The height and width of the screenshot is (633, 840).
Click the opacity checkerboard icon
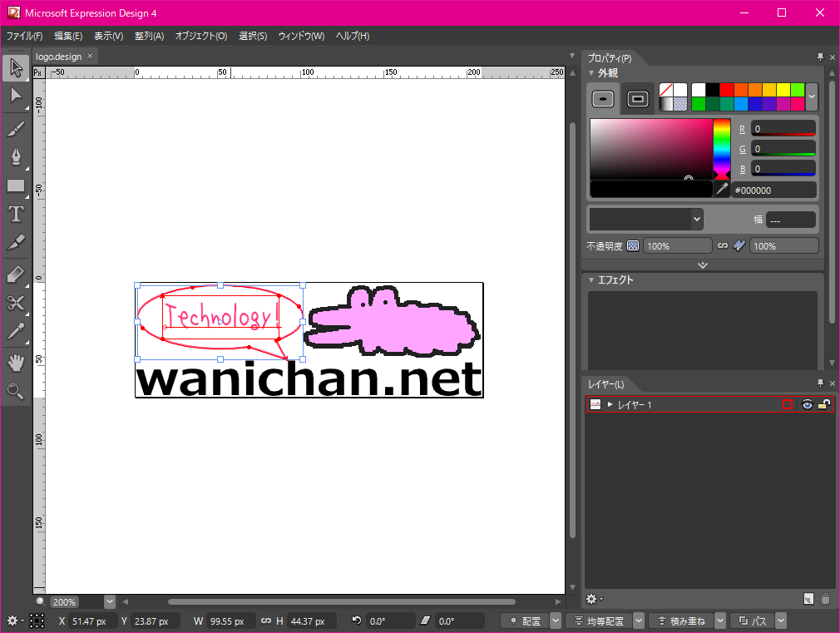pyautogui.click(x=633, y=246)
